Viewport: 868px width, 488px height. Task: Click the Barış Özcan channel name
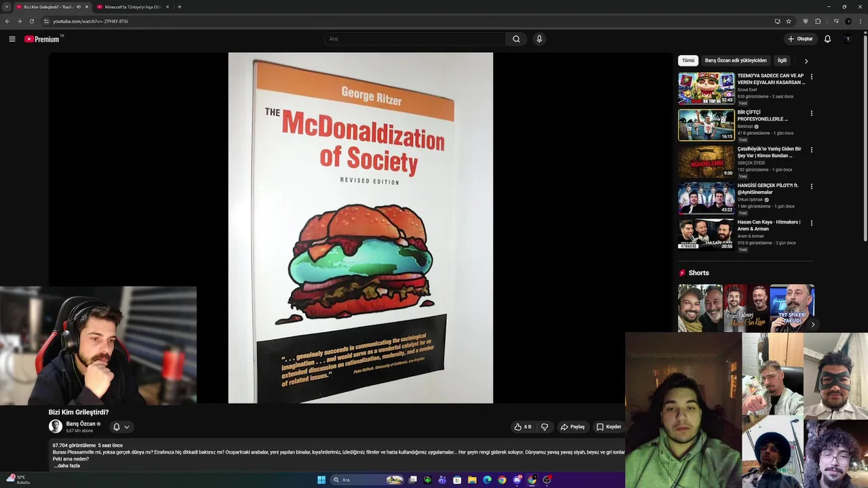pyautogui.click(x=81, y=424)
